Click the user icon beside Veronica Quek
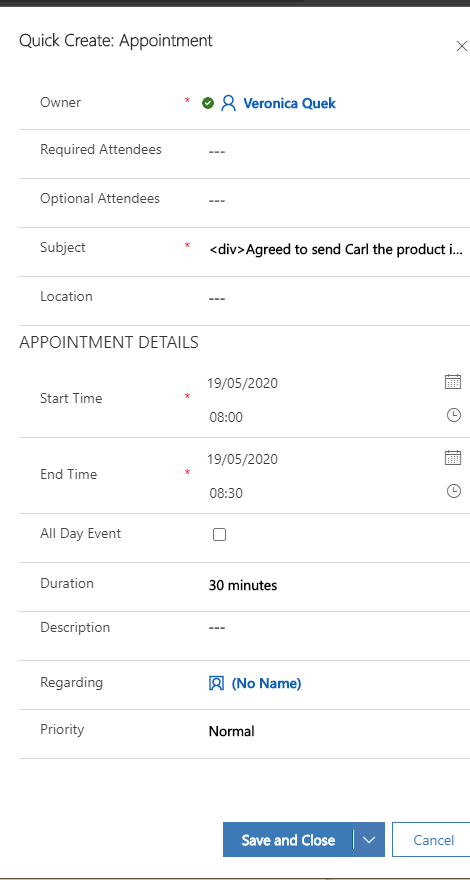The width and height of the screenshot is (470, 880). coord(228,103)
